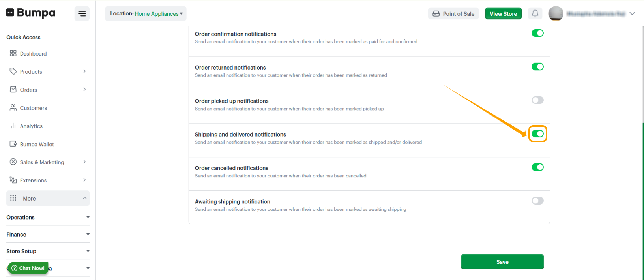Click the Save button

502,262
